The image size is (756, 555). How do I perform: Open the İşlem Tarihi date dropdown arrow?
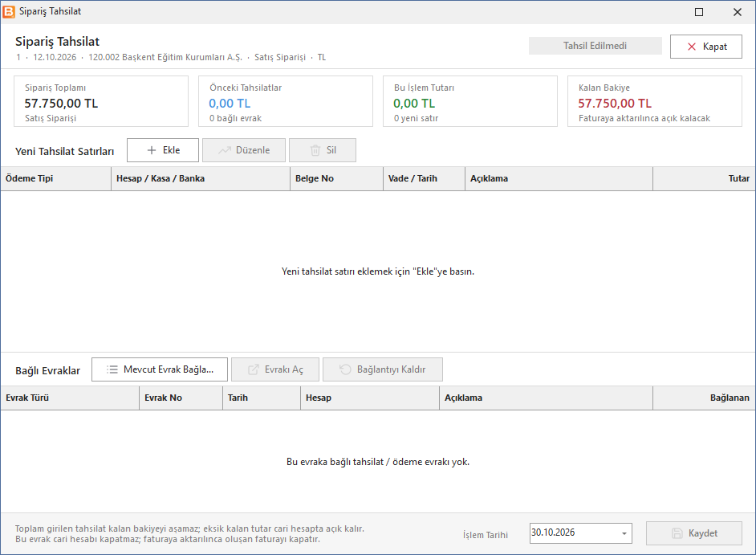tap(624, 533)
